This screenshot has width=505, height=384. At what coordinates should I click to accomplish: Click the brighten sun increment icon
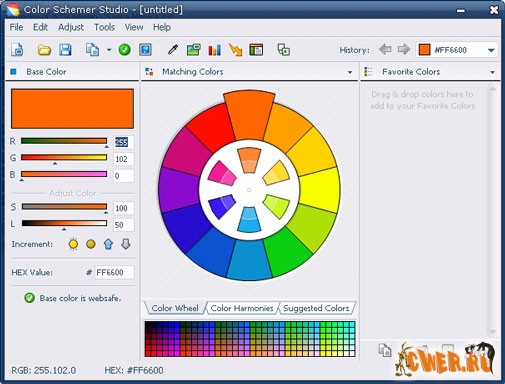click(x=73, y=244)
